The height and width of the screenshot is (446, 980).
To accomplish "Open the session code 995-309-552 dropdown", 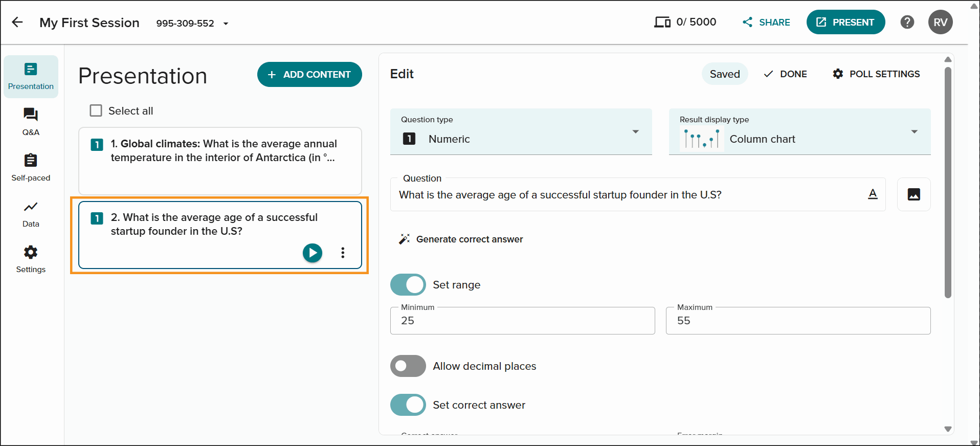I will coord(192,23).
